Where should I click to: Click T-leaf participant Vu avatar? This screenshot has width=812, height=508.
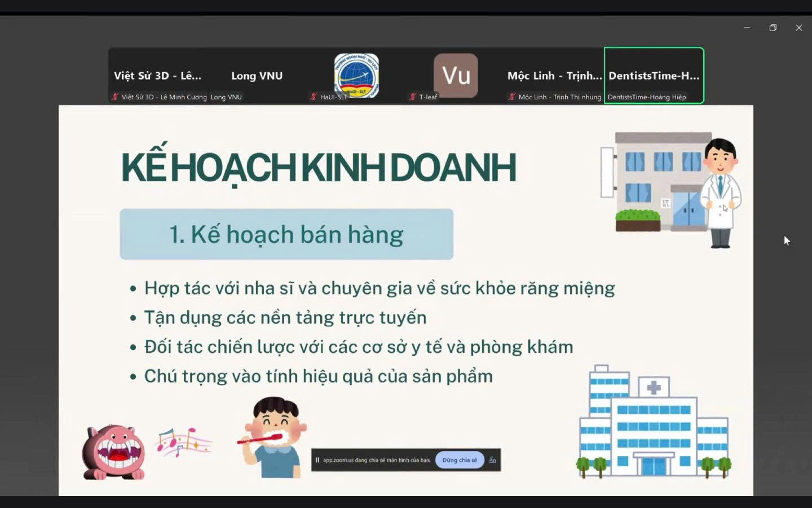456,76
